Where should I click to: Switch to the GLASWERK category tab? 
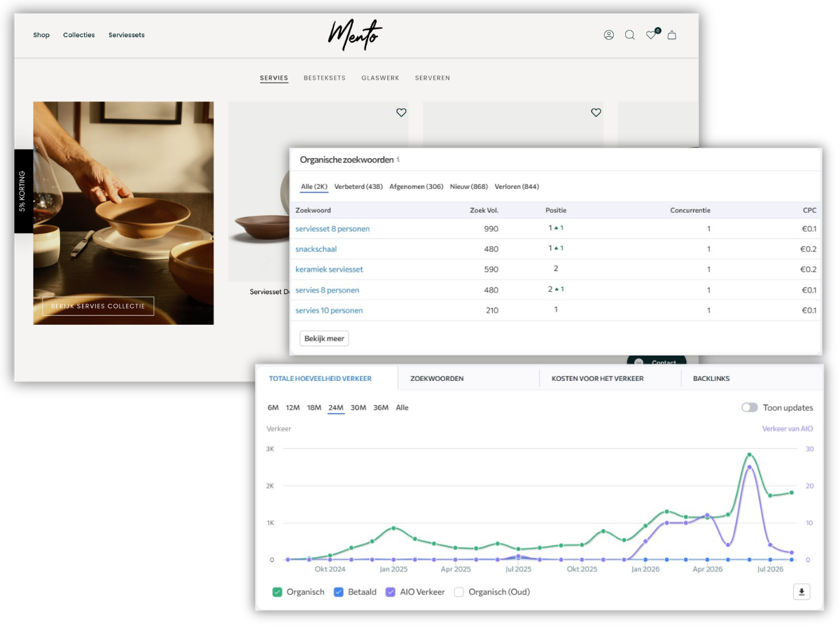tap(380, 78)
